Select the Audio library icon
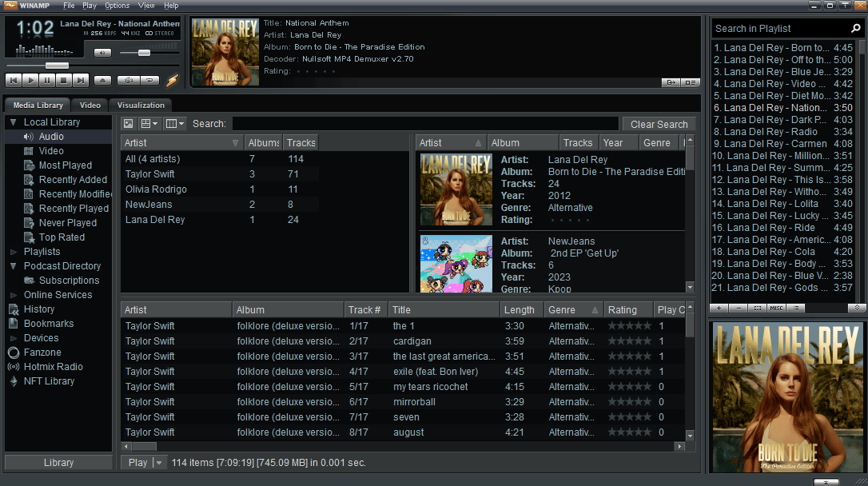This screenshot has width=868, height=486. coord(28,136)
